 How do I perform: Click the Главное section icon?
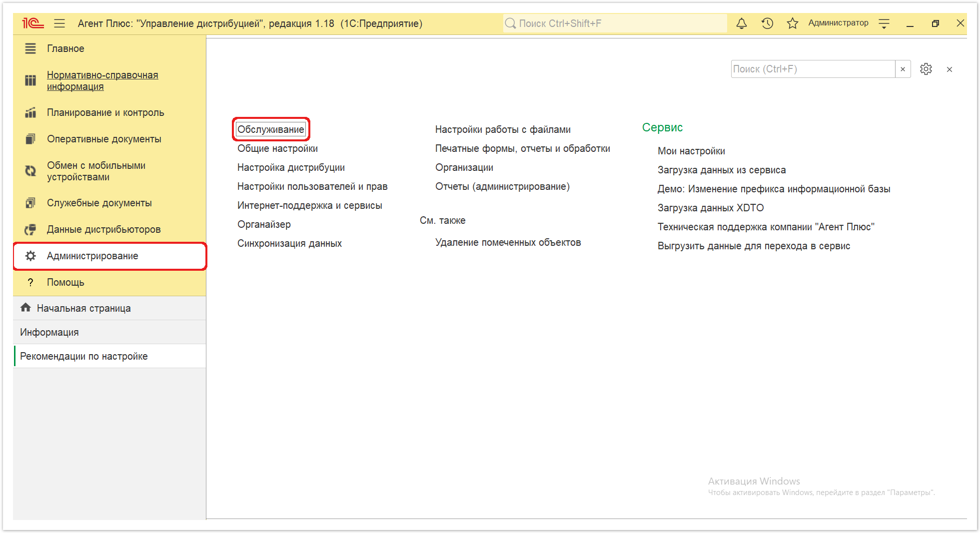[x=30, y=48]
